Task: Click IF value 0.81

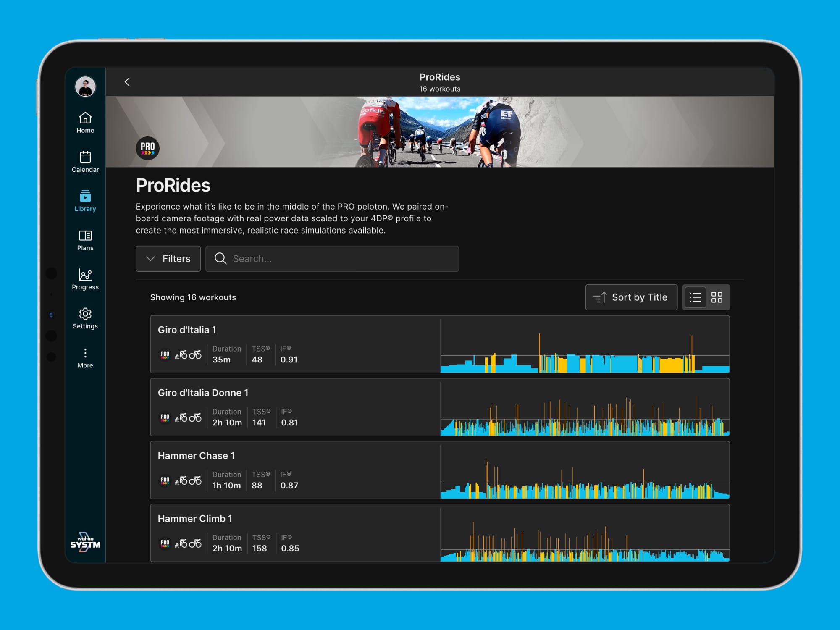Action: pyautogui.click(x=290, y=423)
